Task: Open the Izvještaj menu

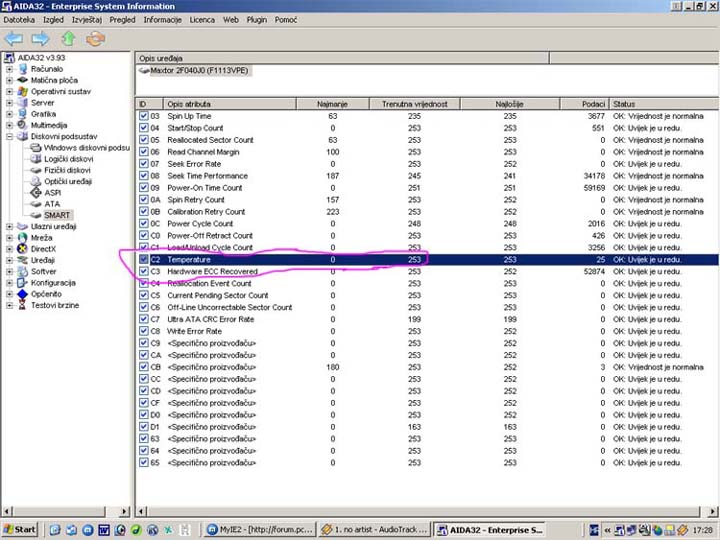Action: [86, 19]
